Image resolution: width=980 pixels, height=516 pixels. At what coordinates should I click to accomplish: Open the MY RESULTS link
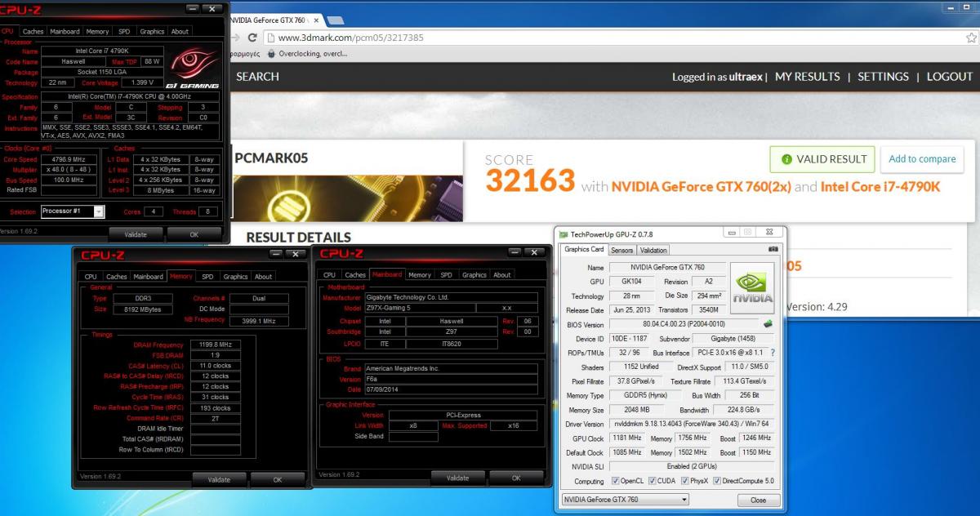click(807, 76)
